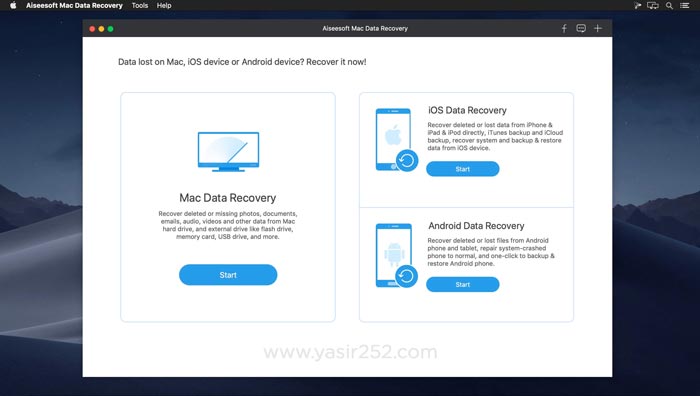Image resolution: width=700 pixels, height=396 pixels.
Task: Start Android Data Recovery
Action: (462, 285)
